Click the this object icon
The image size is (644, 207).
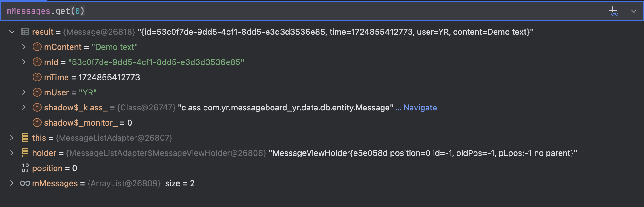(x=25, y=138)
